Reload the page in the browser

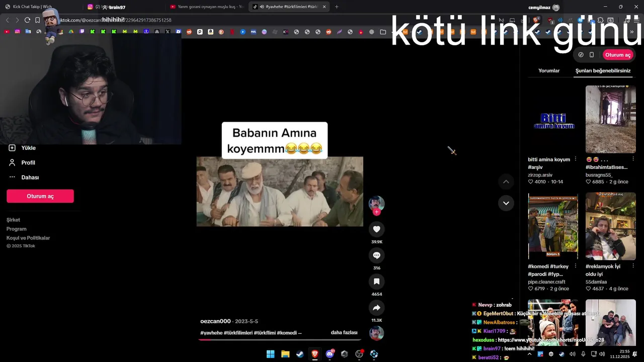click(27, 20)
